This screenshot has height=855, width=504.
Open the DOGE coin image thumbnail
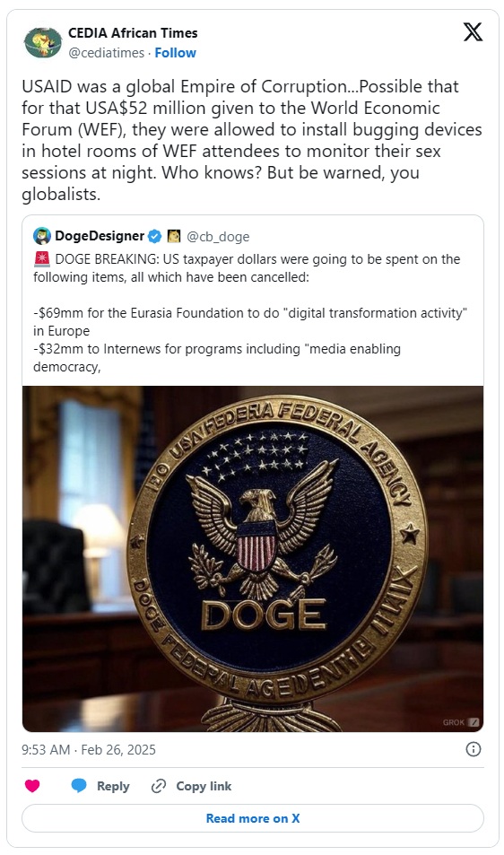(x=253, y=559)
